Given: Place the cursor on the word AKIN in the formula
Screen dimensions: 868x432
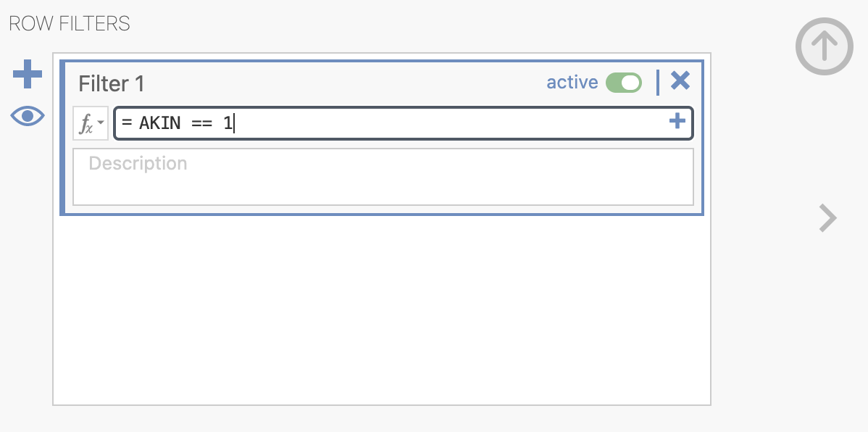Looking at the screenshot, I should coord(160,123).
